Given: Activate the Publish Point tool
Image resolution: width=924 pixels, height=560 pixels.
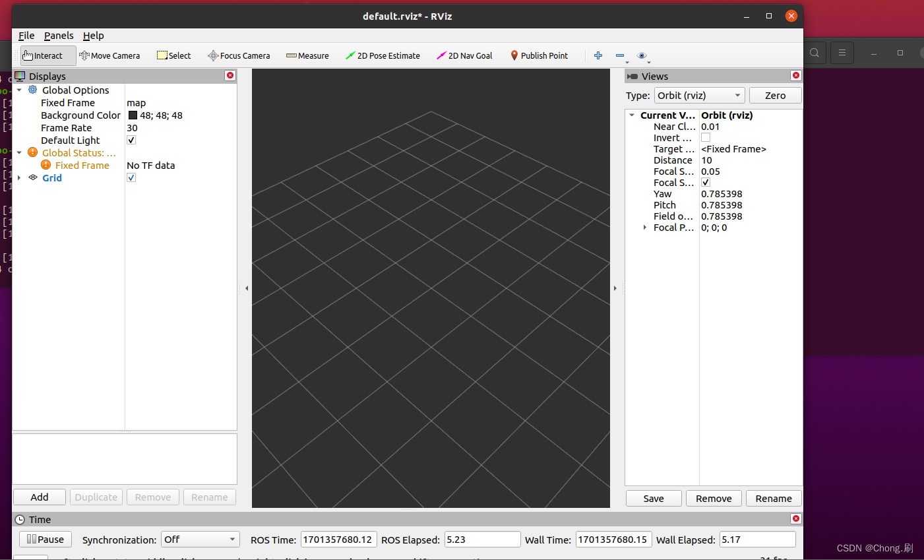Looking at the screenshot, I should click(539, 55).
